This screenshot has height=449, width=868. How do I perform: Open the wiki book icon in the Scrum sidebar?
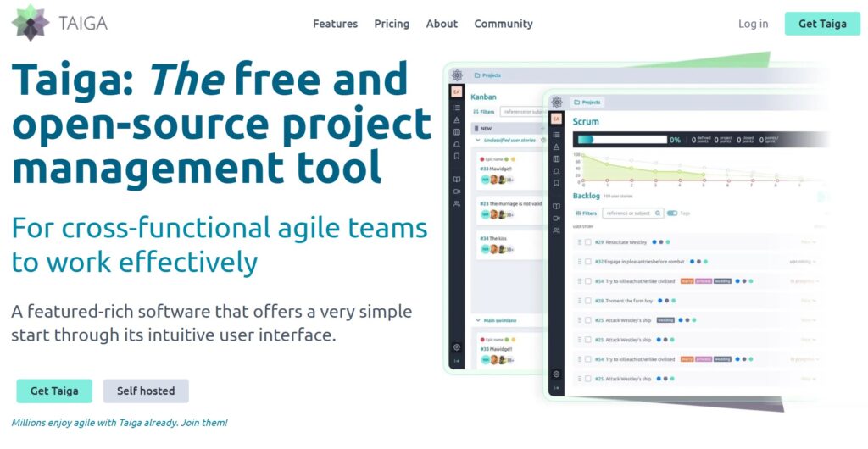pos(556,206)
